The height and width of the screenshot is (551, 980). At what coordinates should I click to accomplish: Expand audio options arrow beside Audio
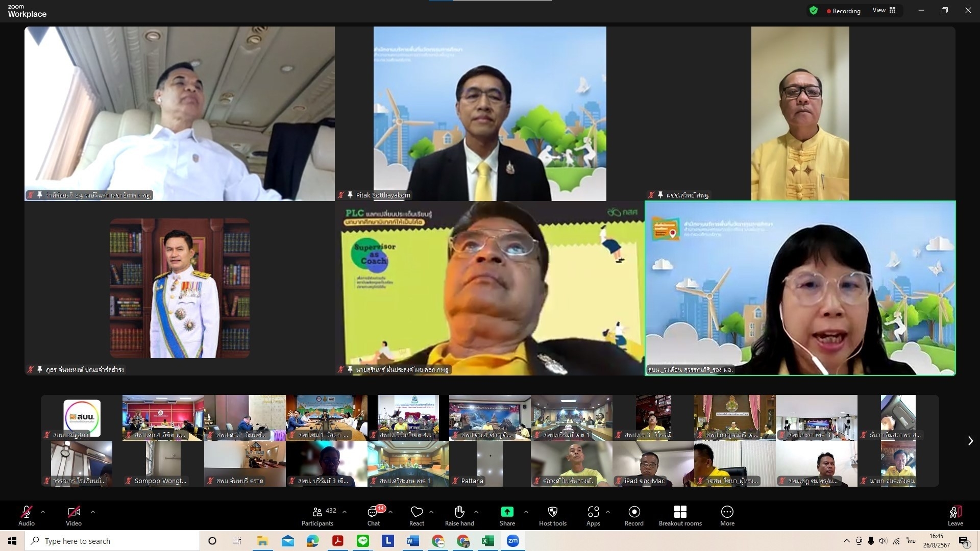[43, 511]
